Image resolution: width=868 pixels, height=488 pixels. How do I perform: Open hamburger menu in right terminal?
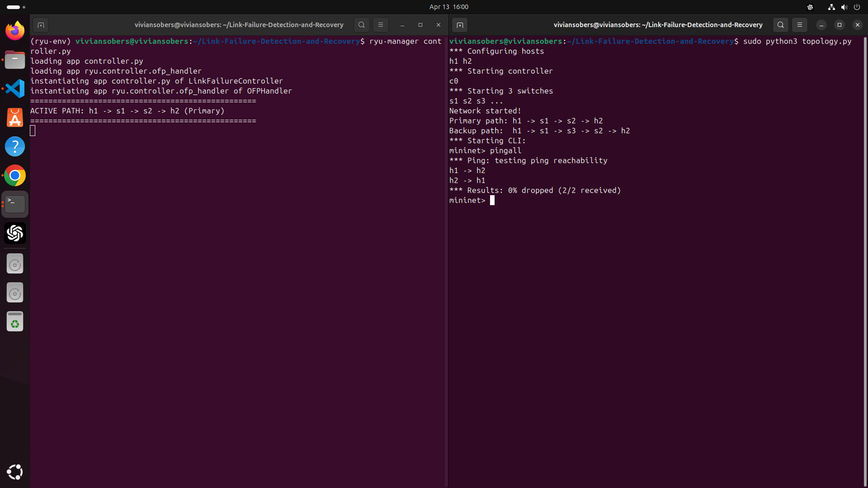(800, 25)
